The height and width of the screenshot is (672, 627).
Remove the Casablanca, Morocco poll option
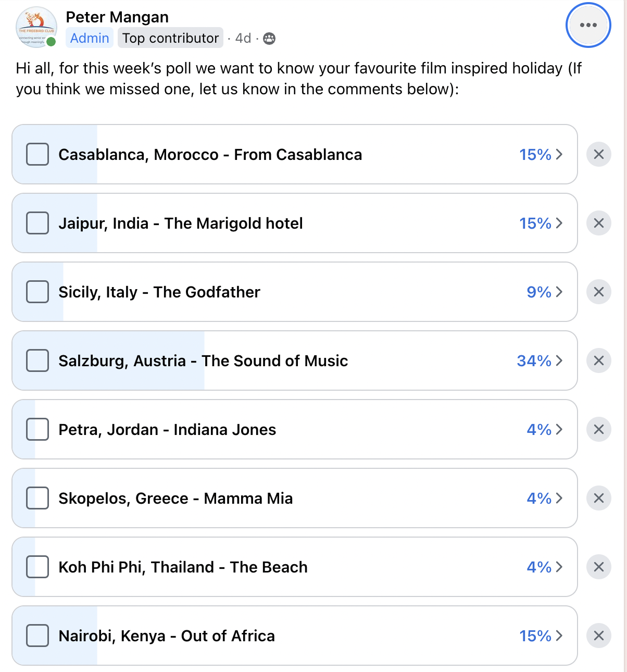pyautogui.click(x=598, y=154)
